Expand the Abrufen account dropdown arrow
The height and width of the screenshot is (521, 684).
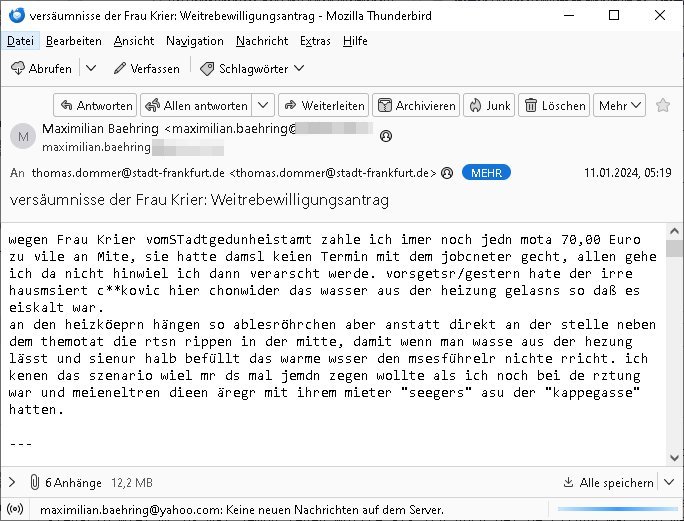91,69
